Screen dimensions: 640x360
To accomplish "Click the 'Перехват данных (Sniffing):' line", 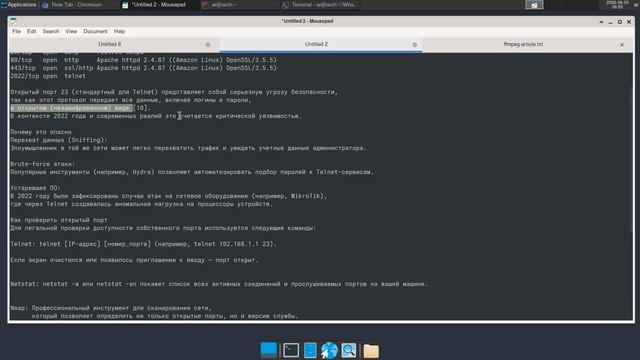I will (x=59, y=140).
